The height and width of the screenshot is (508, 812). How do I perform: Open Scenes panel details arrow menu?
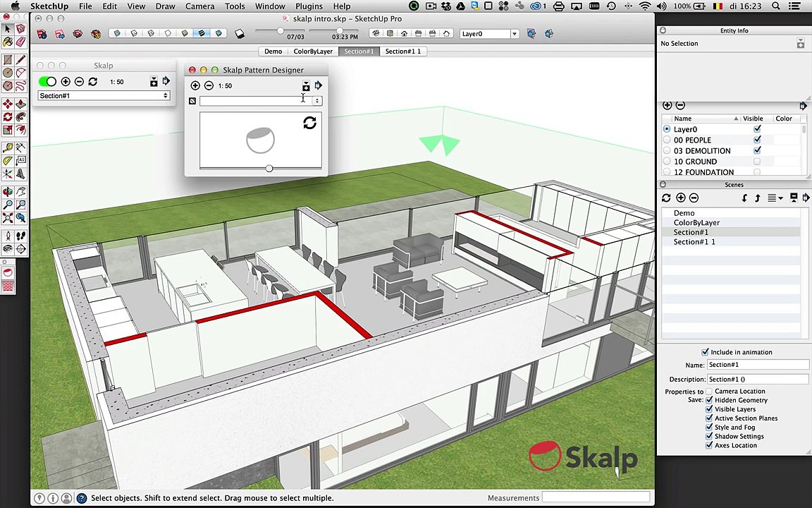coord(806,198)
